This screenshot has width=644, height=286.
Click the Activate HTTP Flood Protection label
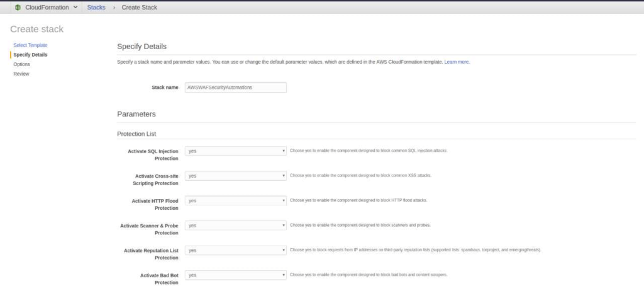click(155, 205)
